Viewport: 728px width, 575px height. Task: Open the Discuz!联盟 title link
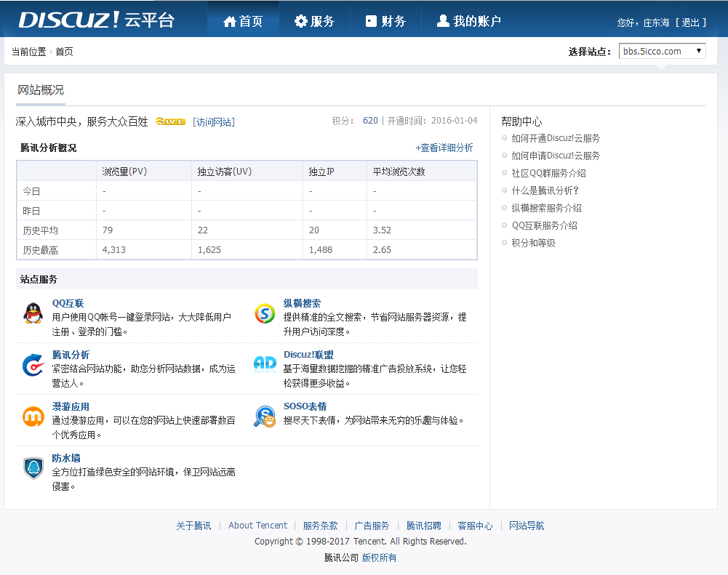(308, 355)
